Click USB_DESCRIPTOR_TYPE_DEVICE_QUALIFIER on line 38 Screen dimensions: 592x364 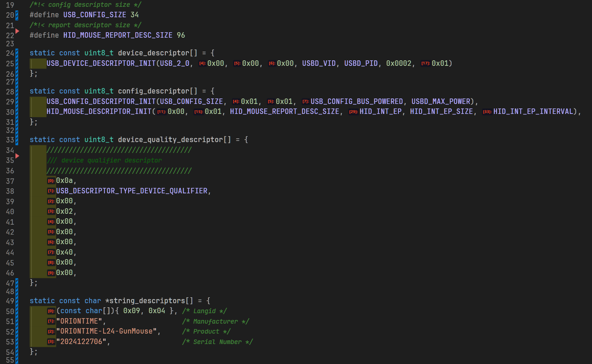click(131, 191)
